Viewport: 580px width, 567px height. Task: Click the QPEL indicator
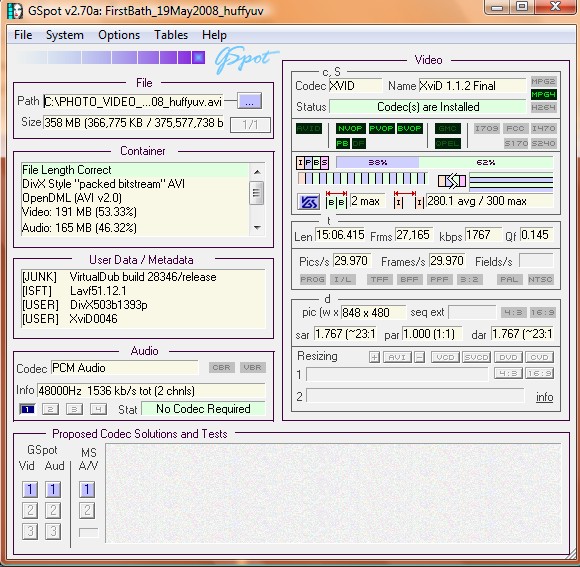[448, 143]
